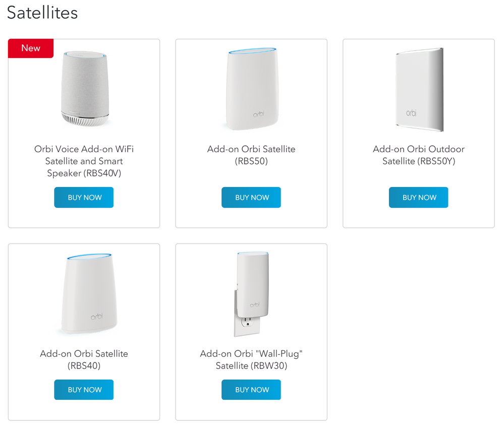Hit Buy Now for Orbi Outdoor Satellite RBS50Y
This screenshot has width=504, height=430.
coord(418,198)
